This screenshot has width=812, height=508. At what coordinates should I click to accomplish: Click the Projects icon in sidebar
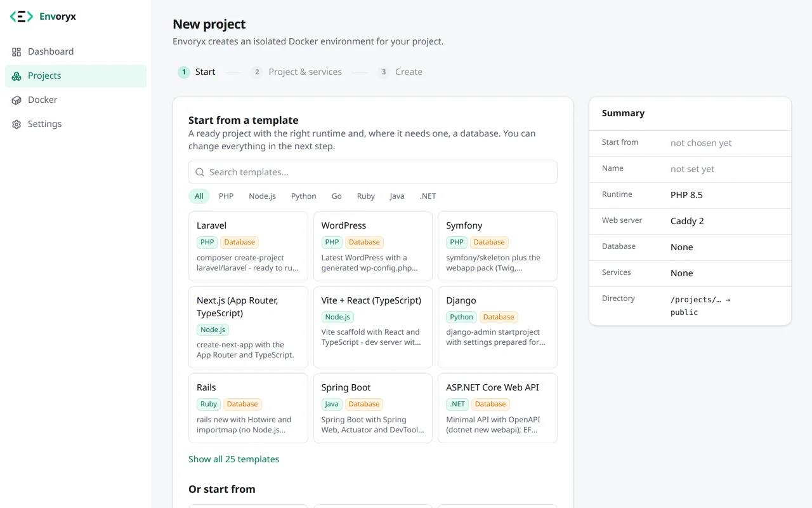pos(16,76)
